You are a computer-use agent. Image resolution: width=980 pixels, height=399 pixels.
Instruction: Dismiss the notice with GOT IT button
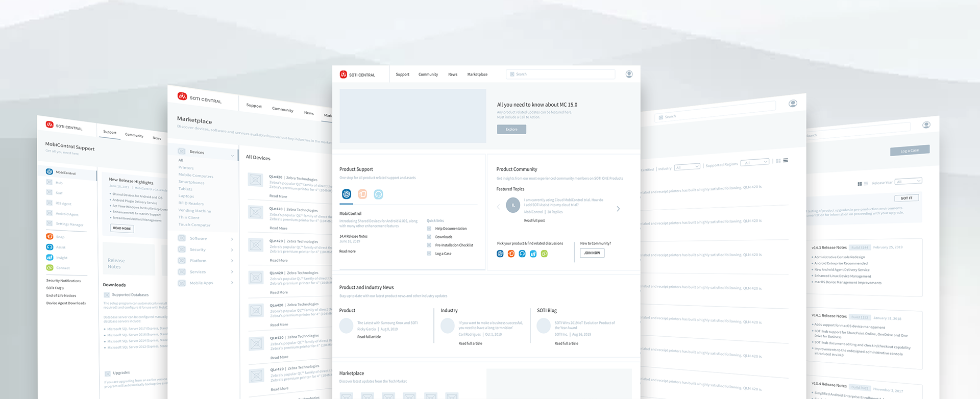pos(906,198)
